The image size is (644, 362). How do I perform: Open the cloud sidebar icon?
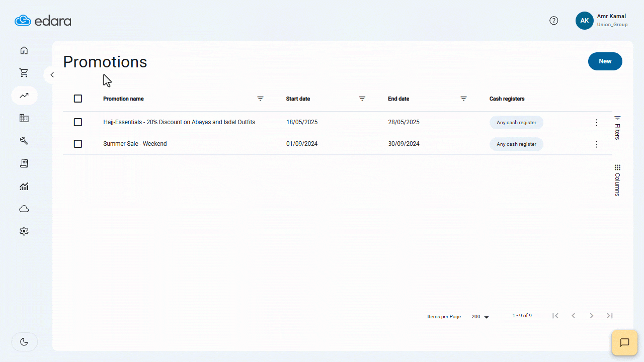coord(24,209)
